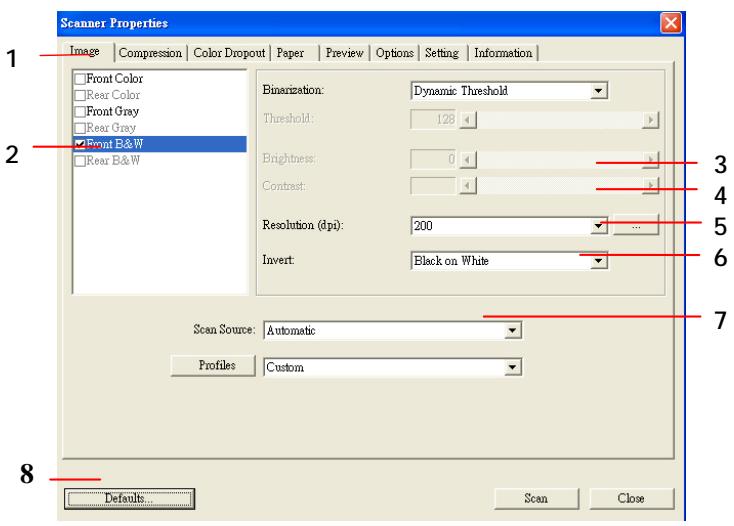Tick the Rear Color checkbox
The height and width of the screenshot is (526, 734).
coord(80,95)
